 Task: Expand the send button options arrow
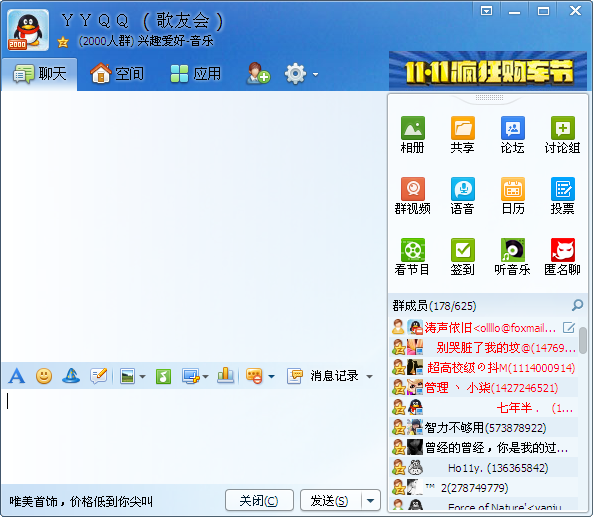click(x=371, y=501)
